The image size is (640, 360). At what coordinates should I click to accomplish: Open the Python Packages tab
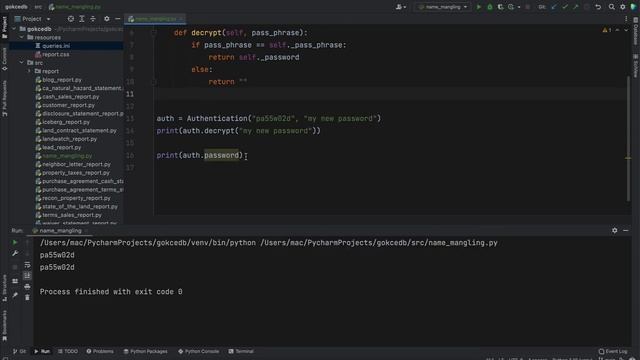tap(145, 351)
